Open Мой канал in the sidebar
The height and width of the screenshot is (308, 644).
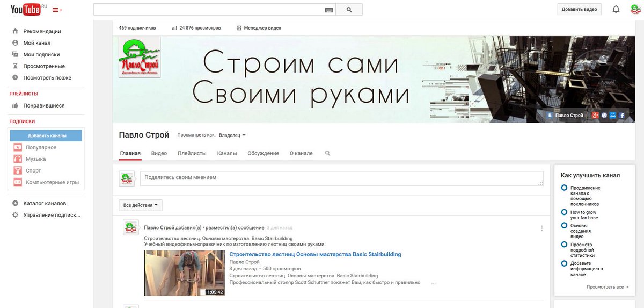[x=37, y=43]
